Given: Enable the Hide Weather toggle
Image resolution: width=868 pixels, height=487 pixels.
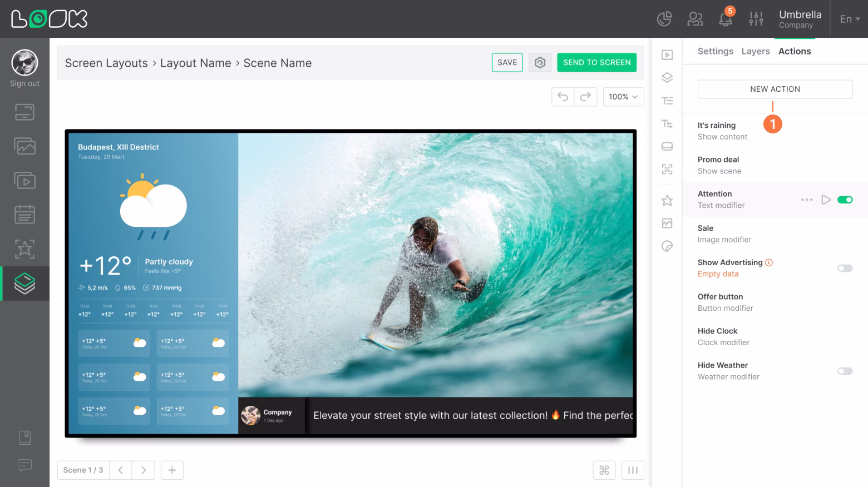Looking at the screenshot, I should coord(845,371).
